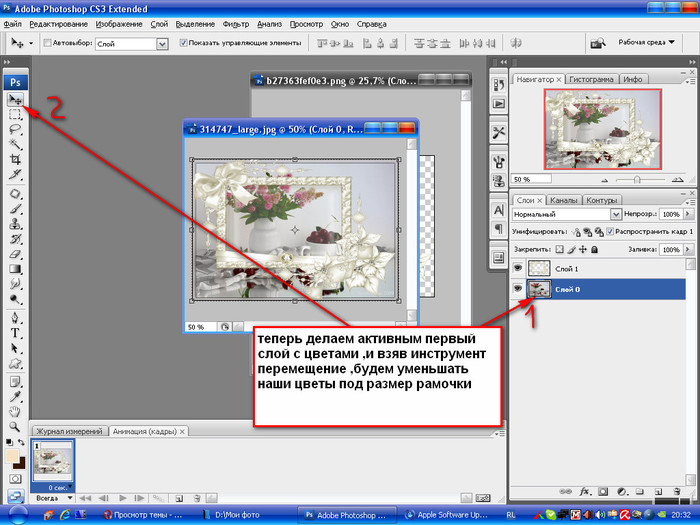Viewport: 700px width, 525px height.
Task: Toggle lock image pixels brush icon
Action: (x=571, y=250)
